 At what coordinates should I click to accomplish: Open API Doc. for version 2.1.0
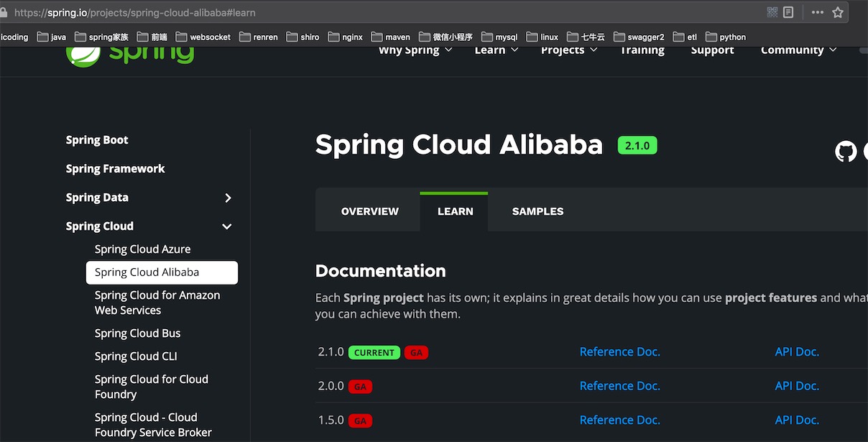coord(797,352)
